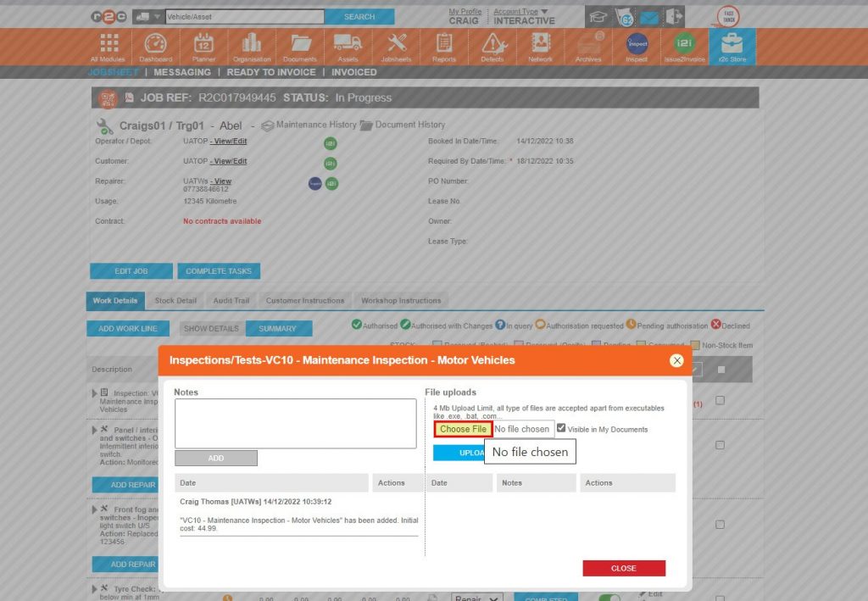Open the All Modules grid icon

108,44
